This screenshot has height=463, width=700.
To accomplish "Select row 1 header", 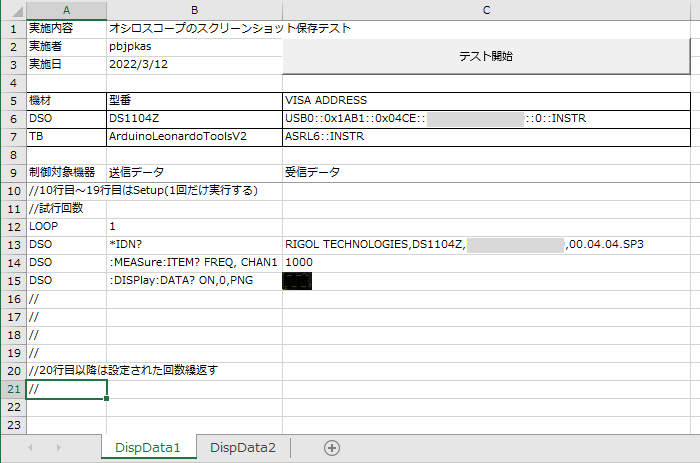I will click(x=13, y=29).
